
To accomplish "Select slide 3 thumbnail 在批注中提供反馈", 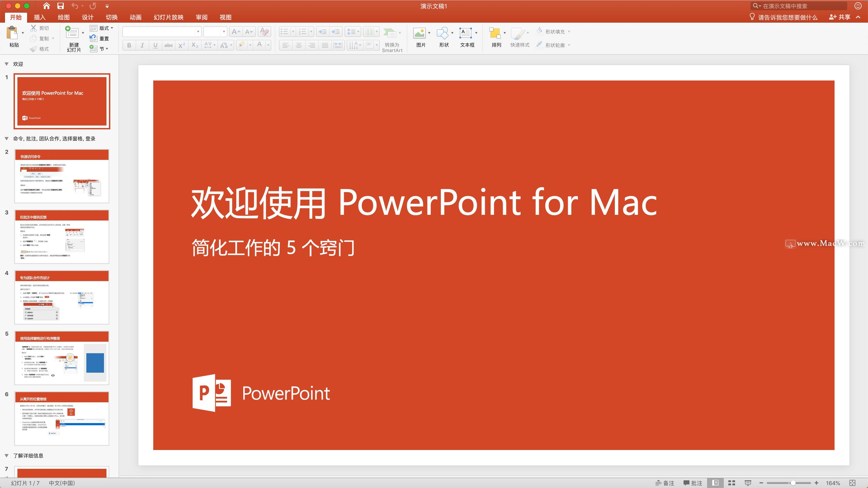I will click(x=62, y=237).
